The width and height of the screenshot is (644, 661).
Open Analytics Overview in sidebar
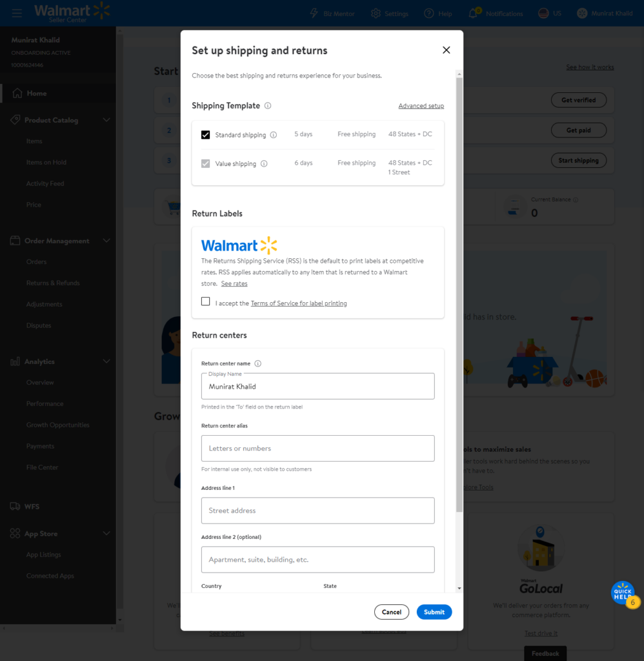40,382
